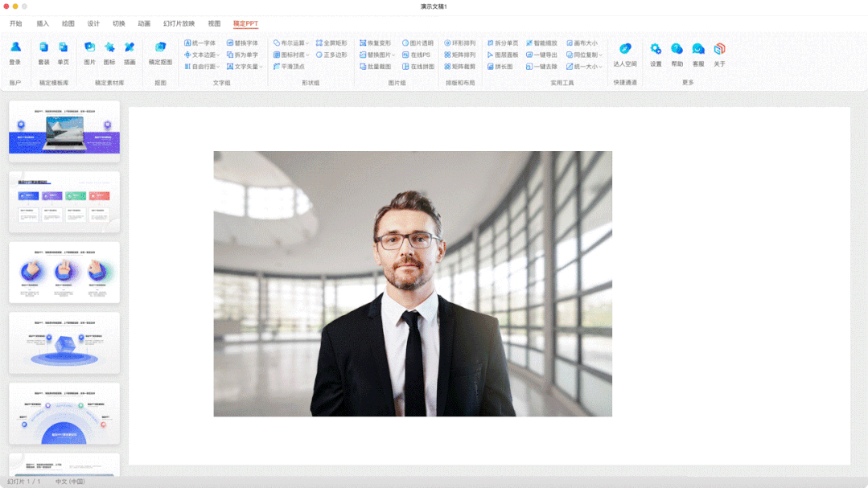Click 恢复变形 restore deformation

pos(376,43)
